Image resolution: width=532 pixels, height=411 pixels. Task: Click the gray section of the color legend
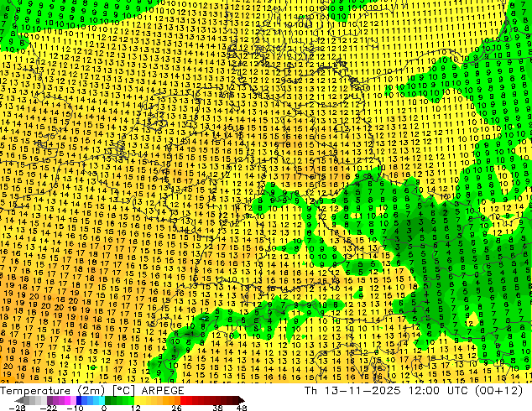tap(32, 400)
